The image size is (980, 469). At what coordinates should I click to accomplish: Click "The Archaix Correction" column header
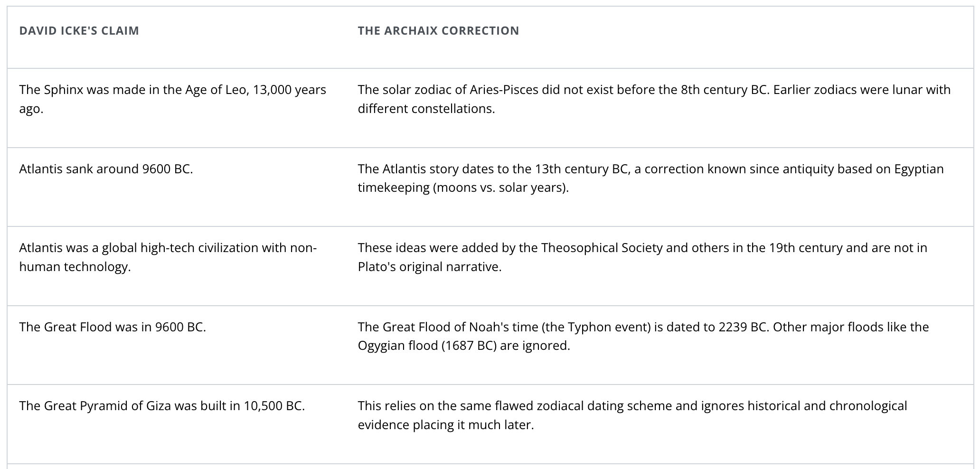tap(438, 31)
